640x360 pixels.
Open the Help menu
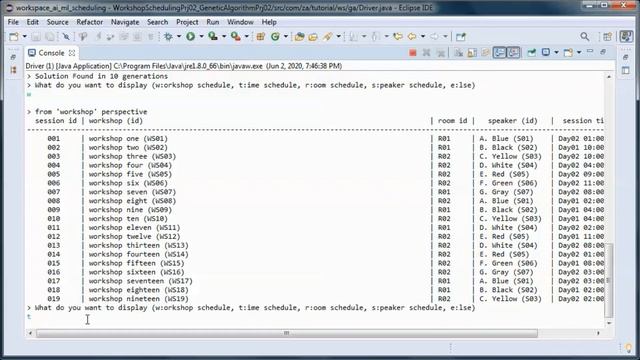[269, 22]
